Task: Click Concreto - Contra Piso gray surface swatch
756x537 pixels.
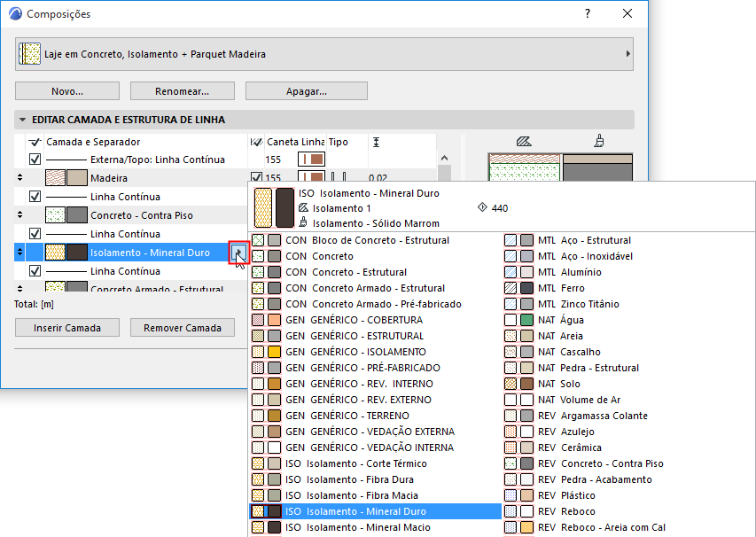Action: (x=76, y=215)
